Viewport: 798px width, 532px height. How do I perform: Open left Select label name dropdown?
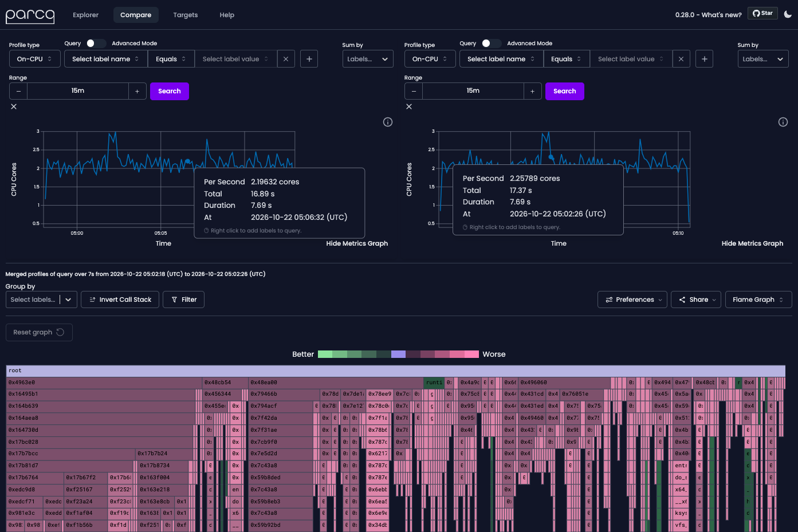click(x=106, y=59)
